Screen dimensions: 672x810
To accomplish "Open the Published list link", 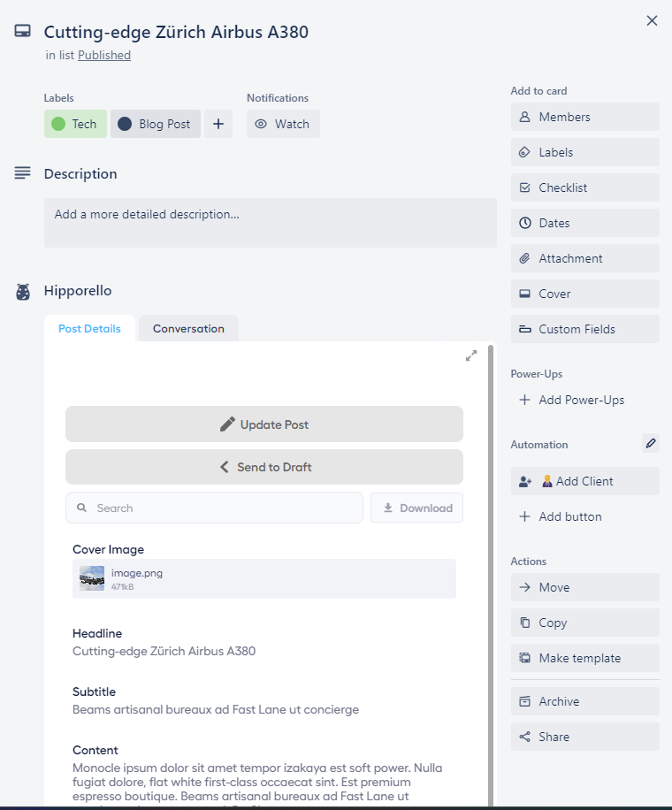I will [104, 55].
